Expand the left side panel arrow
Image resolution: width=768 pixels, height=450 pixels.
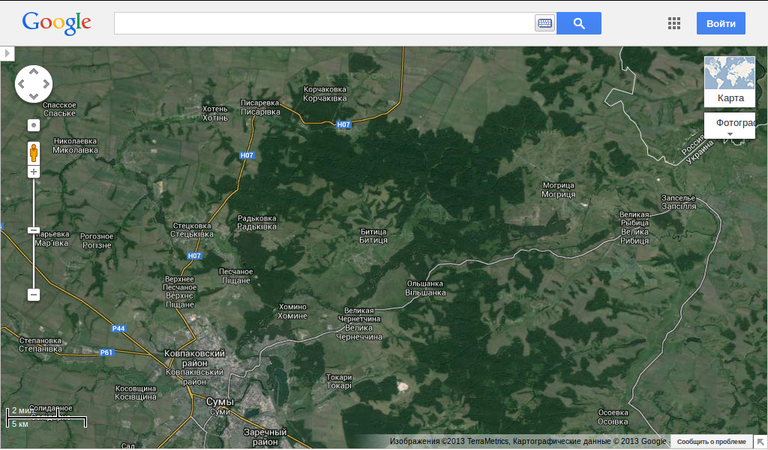click(x=5, y=52)
